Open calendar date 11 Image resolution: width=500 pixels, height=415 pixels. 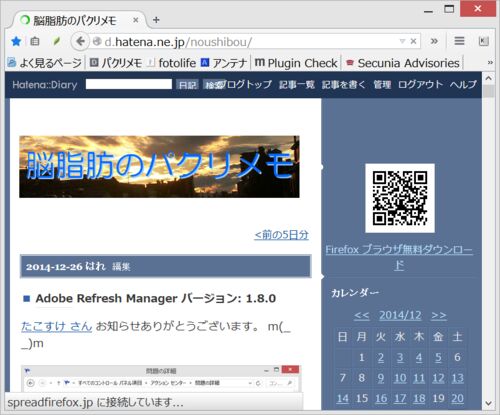(419, 378)
